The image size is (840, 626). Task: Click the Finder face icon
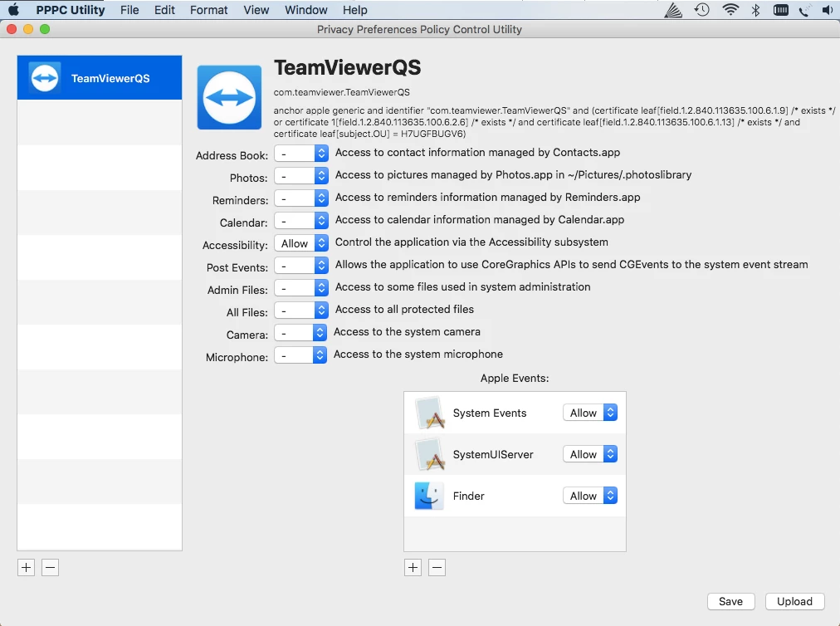[x=429, y=496]
